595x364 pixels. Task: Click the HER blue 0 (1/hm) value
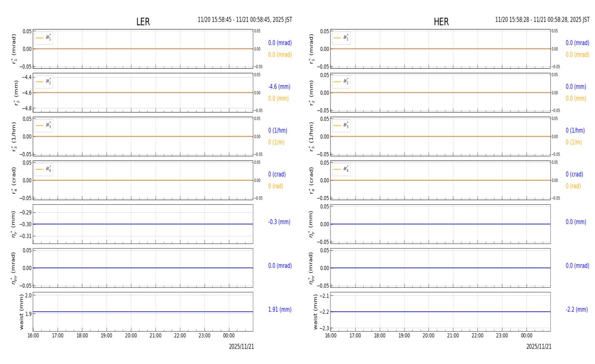tap(575, 131)
